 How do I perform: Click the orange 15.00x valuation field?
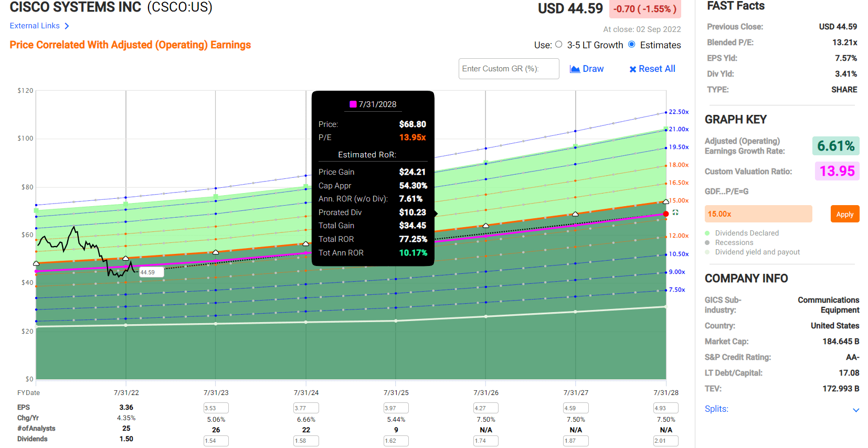(x=758, y=214)
